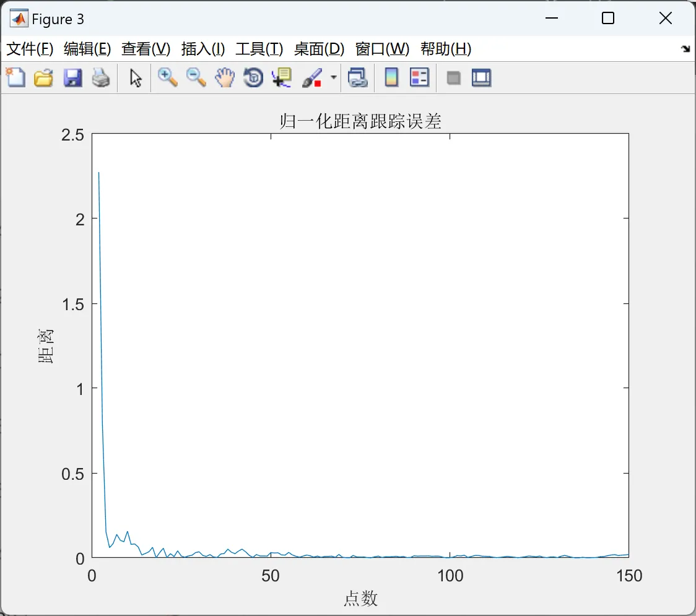Click the x-axis label 点数

(360, 598)
